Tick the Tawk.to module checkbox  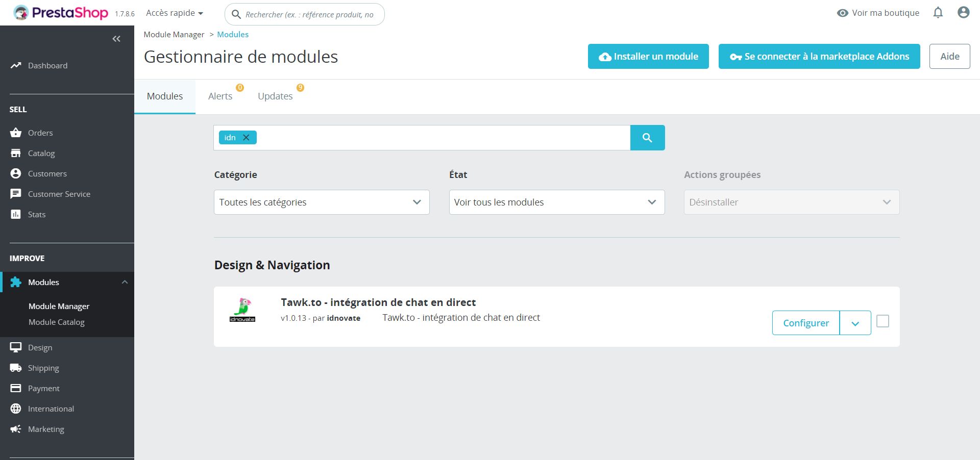pyautogui.click(x=883, y=321)
